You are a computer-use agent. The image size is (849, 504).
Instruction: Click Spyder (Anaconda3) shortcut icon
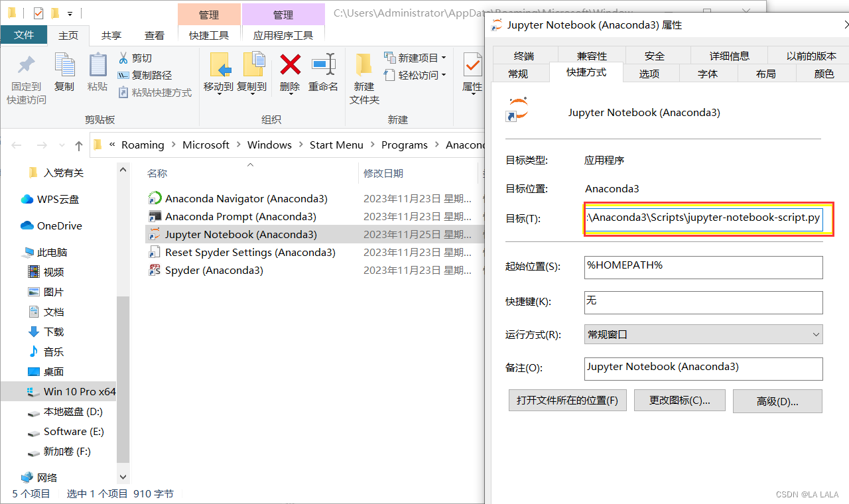tap(155, 270)
